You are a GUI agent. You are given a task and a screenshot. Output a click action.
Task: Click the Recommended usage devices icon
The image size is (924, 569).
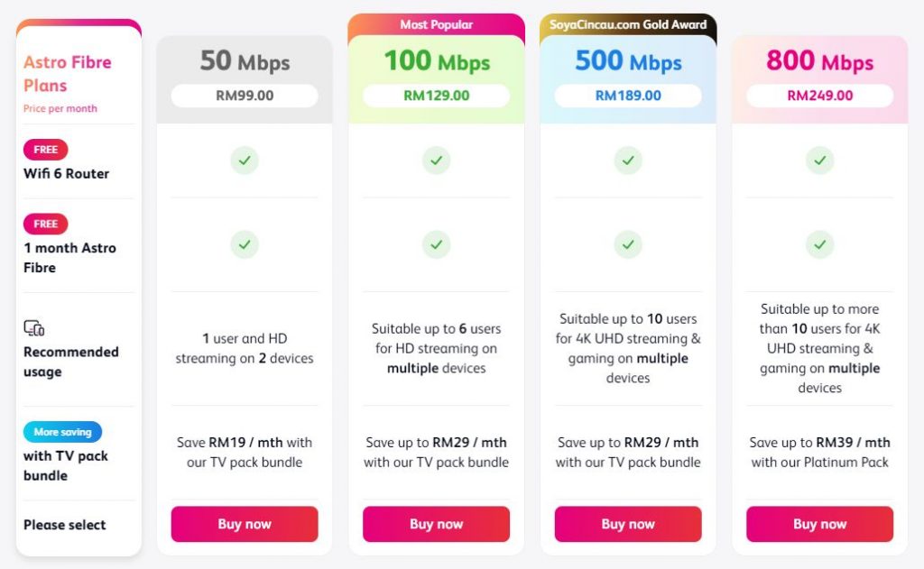tap(34, 328)
